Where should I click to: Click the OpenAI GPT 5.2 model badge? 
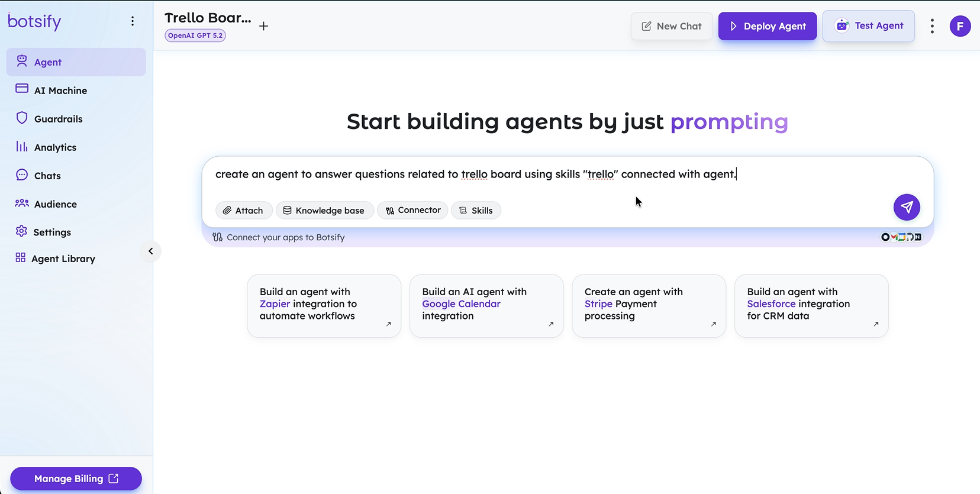point(195,35)
